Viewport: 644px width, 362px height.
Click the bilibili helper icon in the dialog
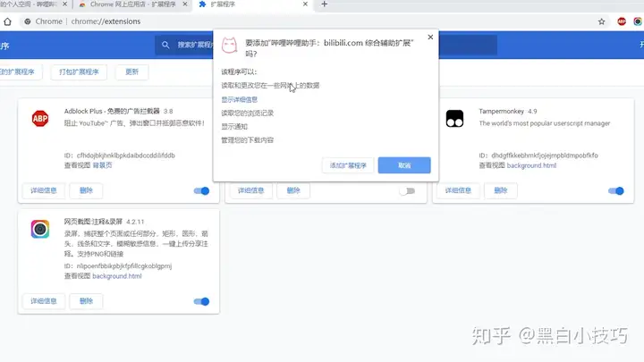pos(230,45)
